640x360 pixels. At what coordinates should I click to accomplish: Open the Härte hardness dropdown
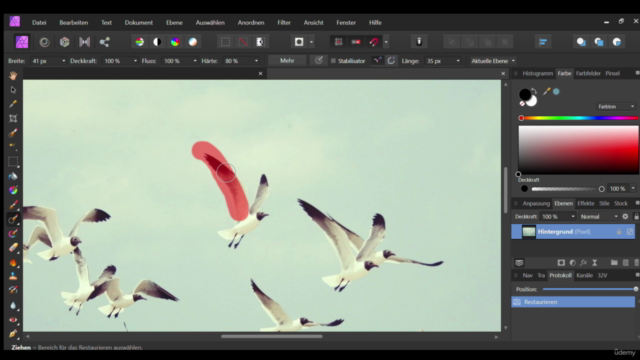[256, 61]
